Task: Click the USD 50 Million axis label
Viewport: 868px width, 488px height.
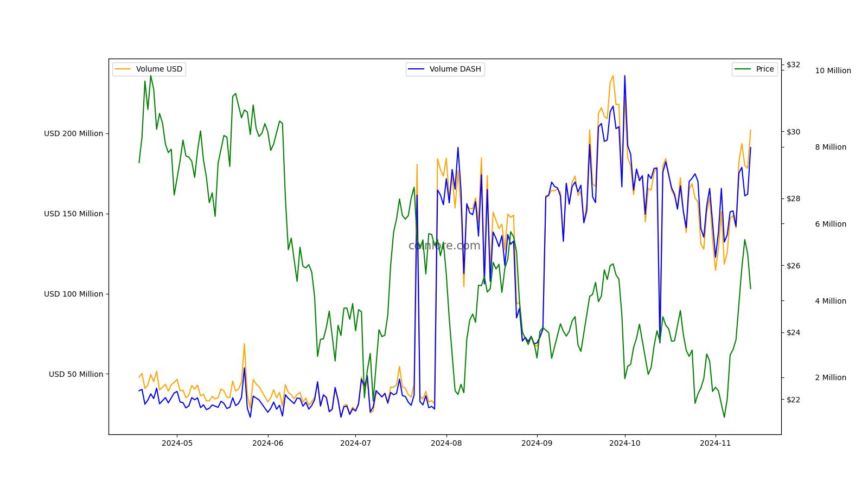Action: 76,375
